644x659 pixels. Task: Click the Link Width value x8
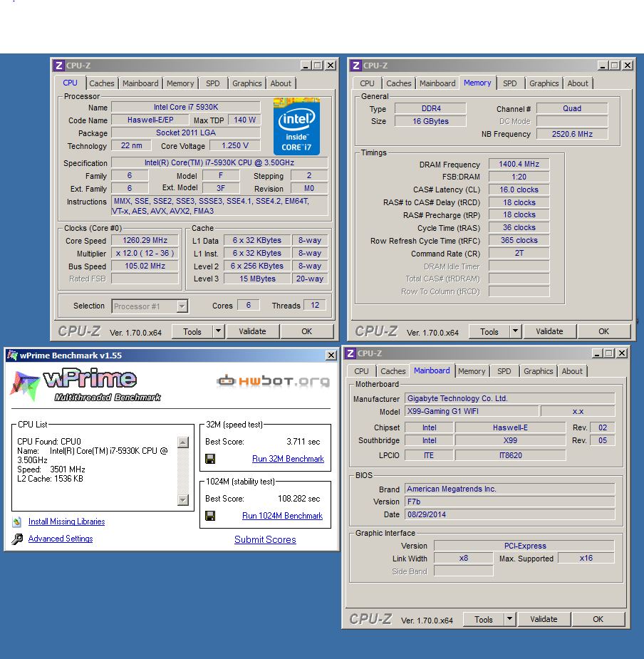(463, 558)
